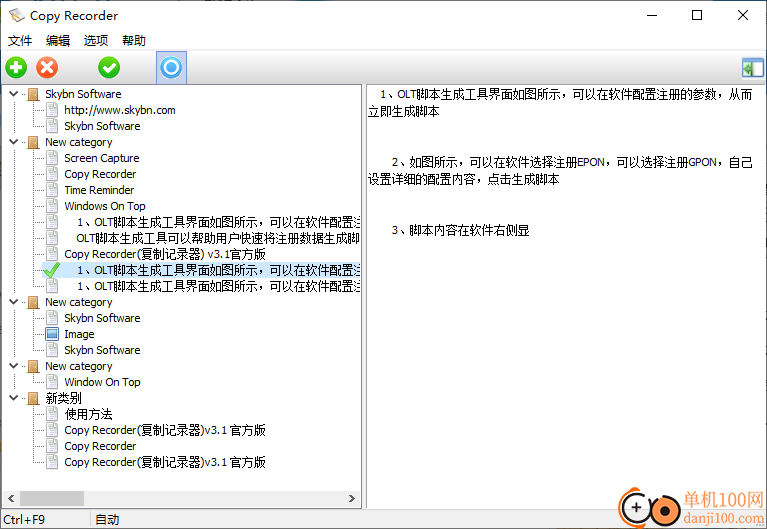
Task: Click the 自动 status bar label
Action: tap(107, 519)
